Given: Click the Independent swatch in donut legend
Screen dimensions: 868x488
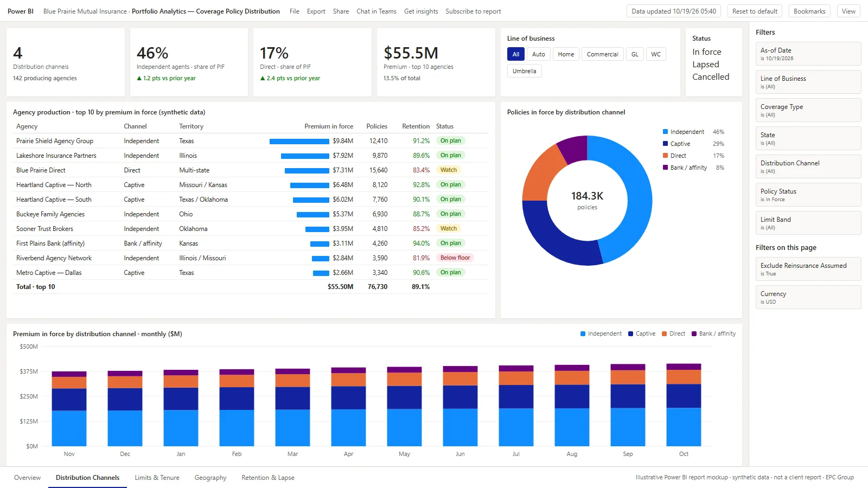Looking at the screenshot, I should pyautogui.click(x=665, y=132).
